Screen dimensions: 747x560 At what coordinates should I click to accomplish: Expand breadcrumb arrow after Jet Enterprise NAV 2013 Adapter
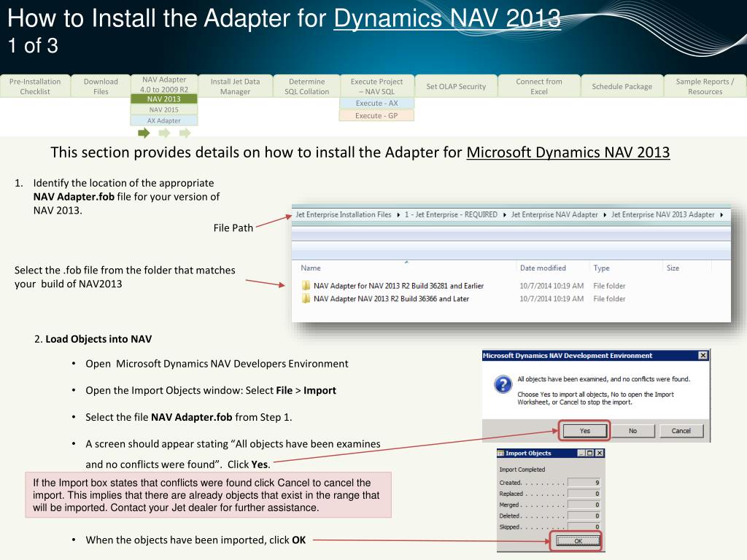point(721,215)
